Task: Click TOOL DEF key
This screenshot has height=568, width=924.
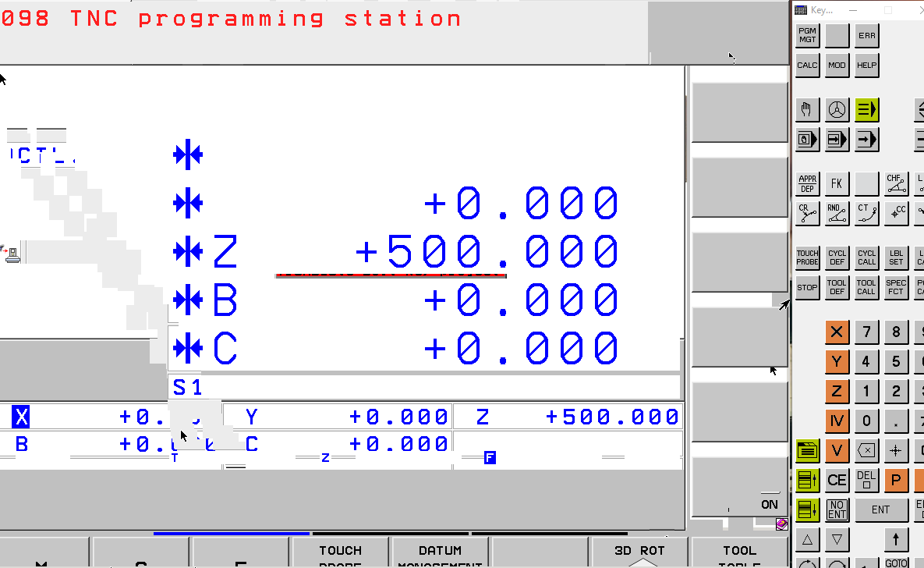Action: [x=837, y=288]
